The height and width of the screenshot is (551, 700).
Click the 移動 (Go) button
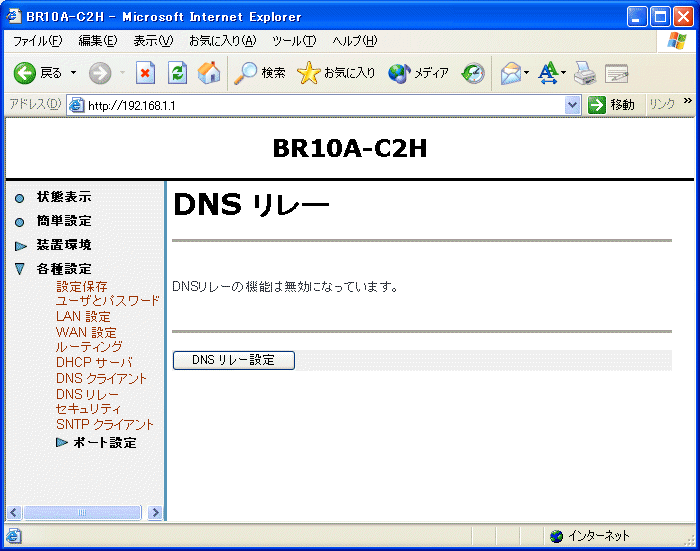coord(612,105)
